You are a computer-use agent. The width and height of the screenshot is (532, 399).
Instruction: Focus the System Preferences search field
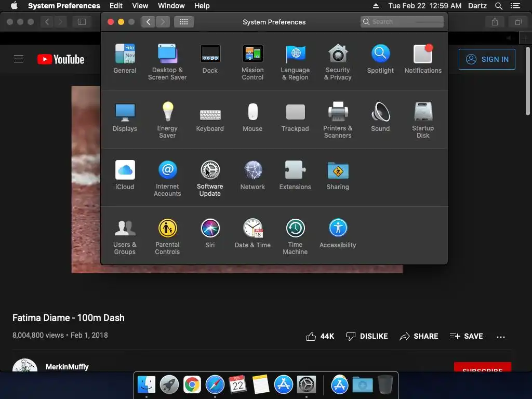pos(402,22)
